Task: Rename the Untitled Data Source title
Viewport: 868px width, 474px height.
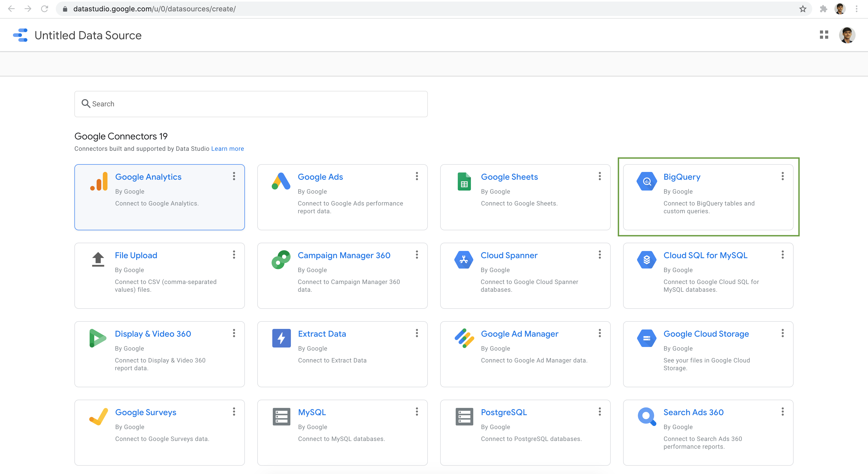Action: click(x=88, y=35)
